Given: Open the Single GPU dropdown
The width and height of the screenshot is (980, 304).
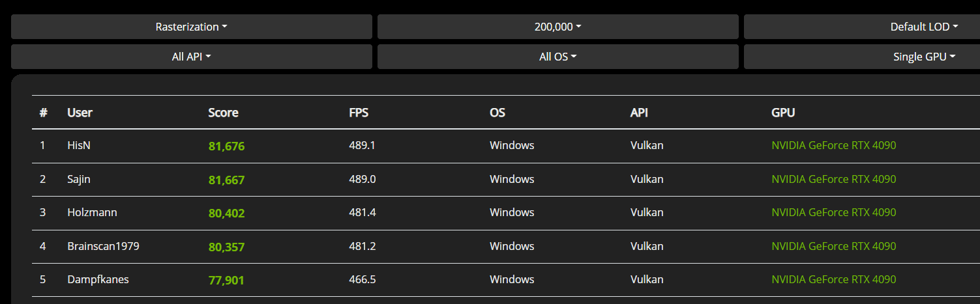Looking at the screenshot, I should pyautogui.click(x=923, y=57).
